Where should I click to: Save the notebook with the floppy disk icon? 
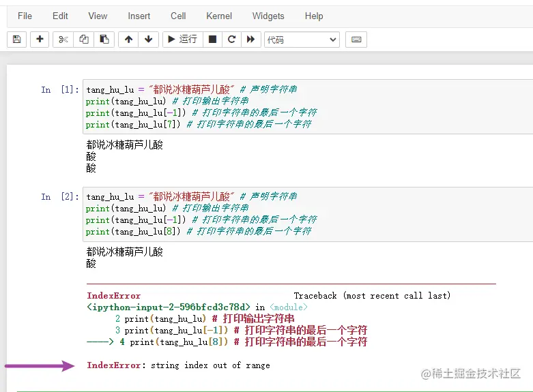[x=16, y=40]
